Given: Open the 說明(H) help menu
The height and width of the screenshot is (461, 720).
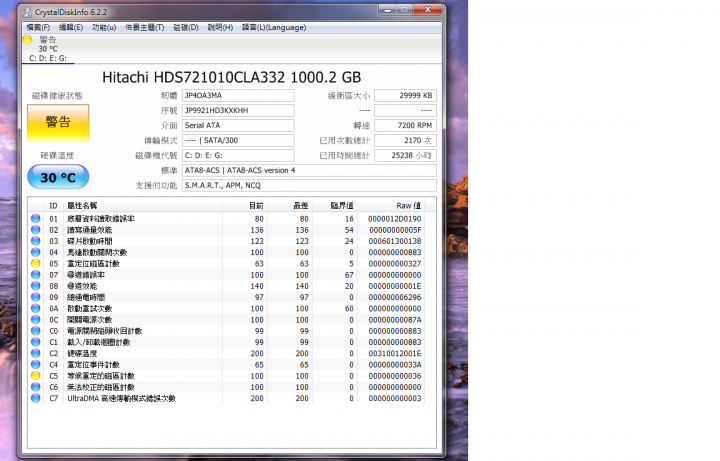Looking at the screenshot, I should coord(220,28).
